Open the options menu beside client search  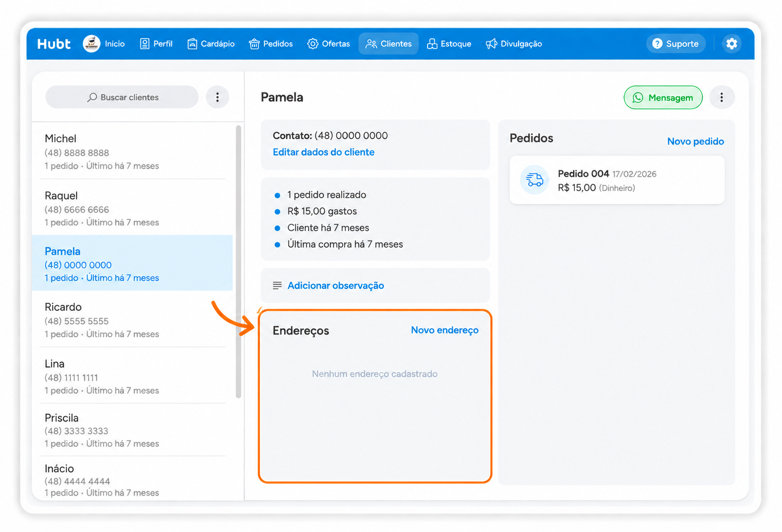218,97
